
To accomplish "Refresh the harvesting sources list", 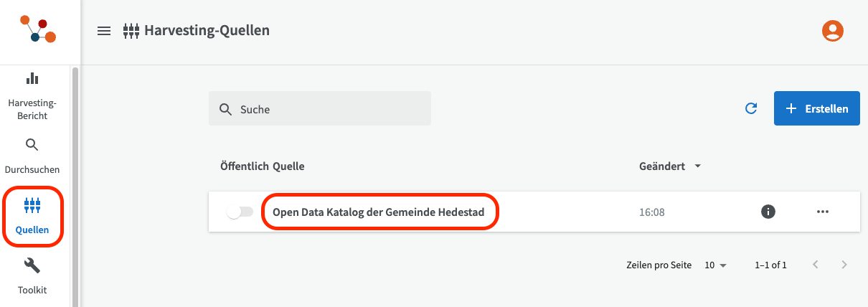I will pyautogui.click(x=751, y=109).
